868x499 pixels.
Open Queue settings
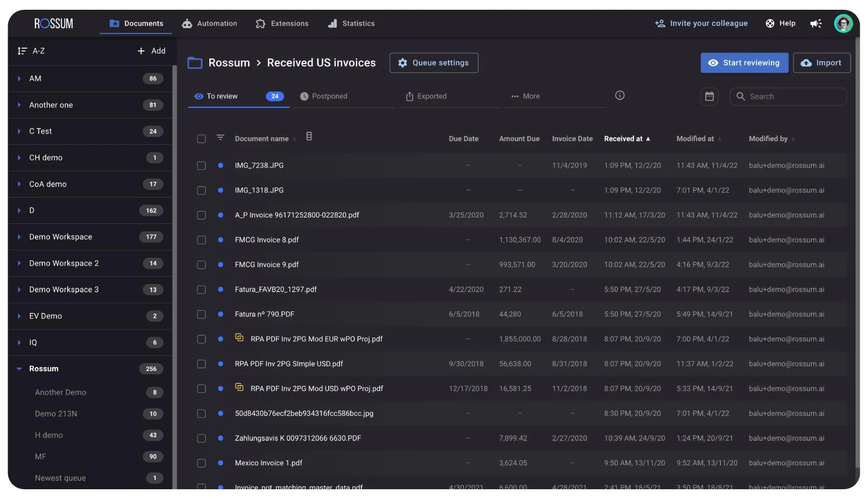(433, 63)
